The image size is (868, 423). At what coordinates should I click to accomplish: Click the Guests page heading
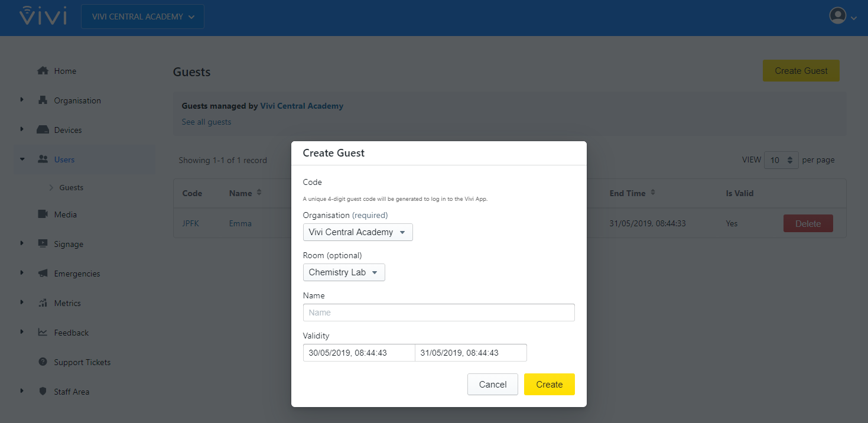tap(192, 72)
